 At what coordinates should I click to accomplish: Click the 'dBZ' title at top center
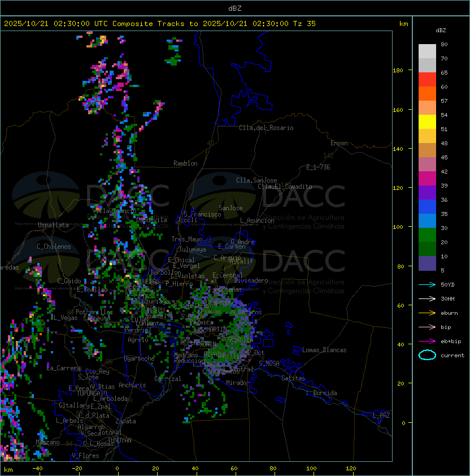tap(235, 8)
